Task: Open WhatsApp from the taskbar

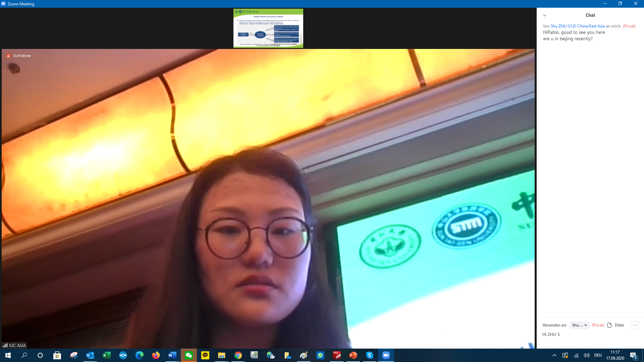Action: click(x=320, y=355)
